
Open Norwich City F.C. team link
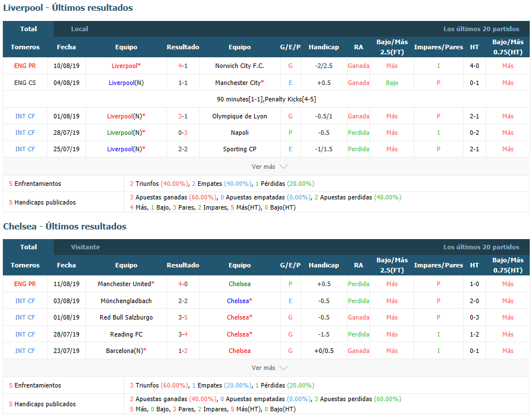(239, 66)
